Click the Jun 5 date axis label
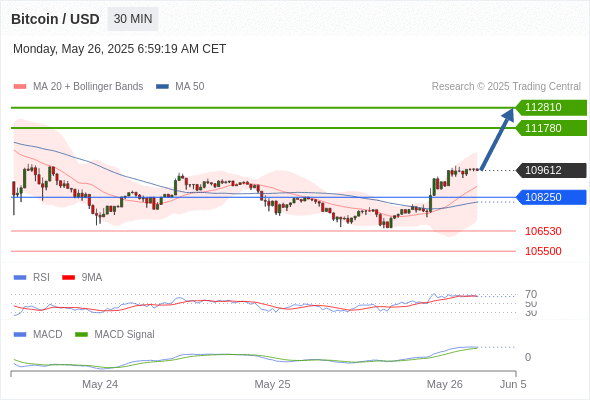 pos(513,384)
